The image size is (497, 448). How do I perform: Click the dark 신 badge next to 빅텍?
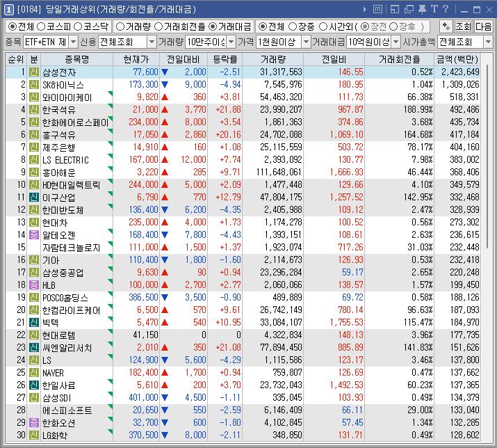(34, 322)
